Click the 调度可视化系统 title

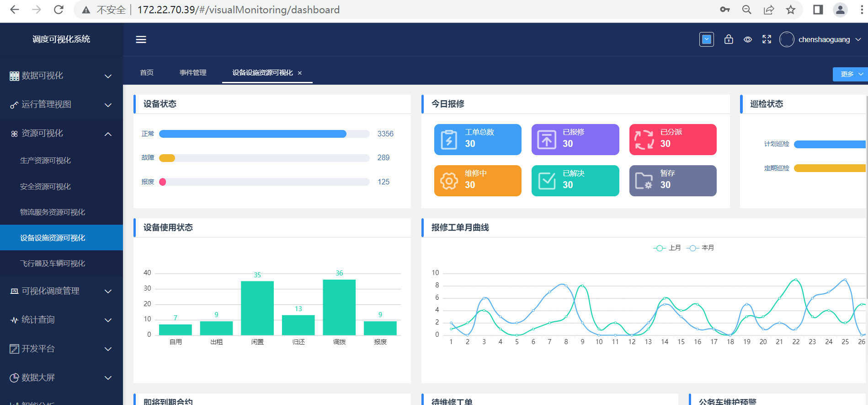61,39
